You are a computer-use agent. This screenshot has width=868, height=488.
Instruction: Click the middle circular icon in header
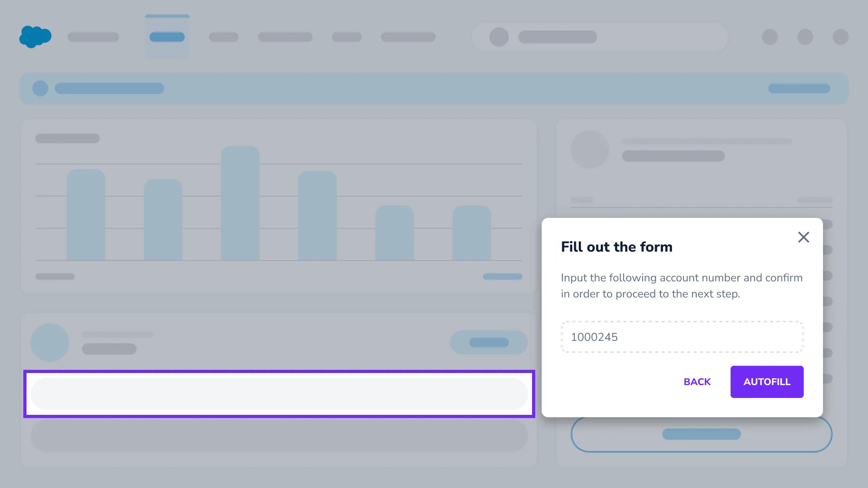coord(805,37)
